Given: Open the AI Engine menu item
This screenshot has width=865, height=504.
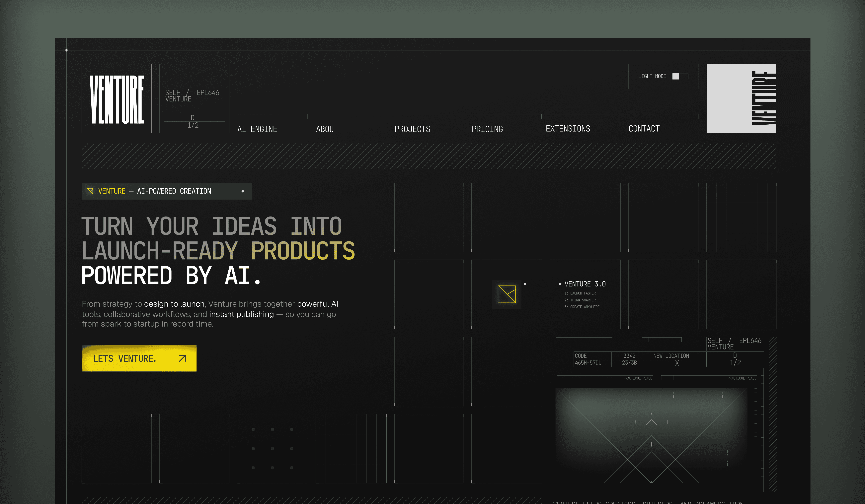Looking at the screenshot, I should 257,129.
